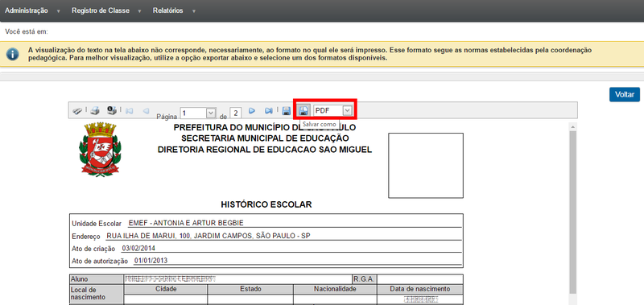This screenshot has height=305, width=644.
Task: Click the 'Você está em:' breadcrumb text
Action: click(x=27, y=31)
